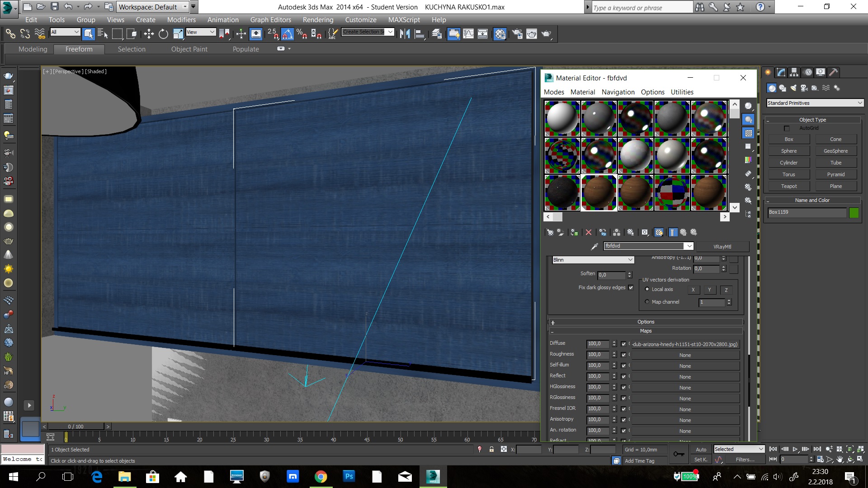Open Utilities menu in Material Editor
Screen dimensions: 868x488
(682, 92)
